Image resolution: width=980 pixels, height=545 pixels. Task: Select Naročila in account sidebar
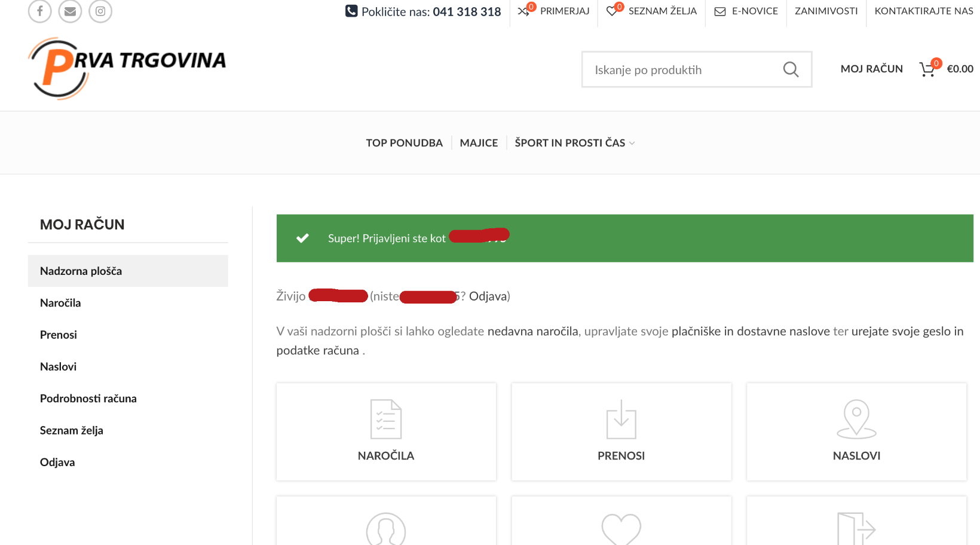tap(128, 303)
